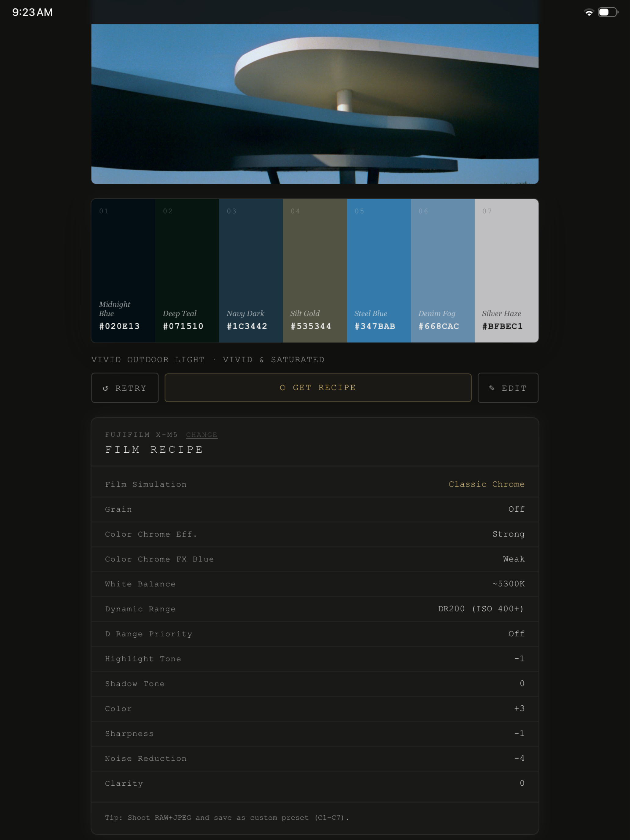Click the Clarity row value 0
The height and width of the screenshot is (840, 630).
click(522, 784)
